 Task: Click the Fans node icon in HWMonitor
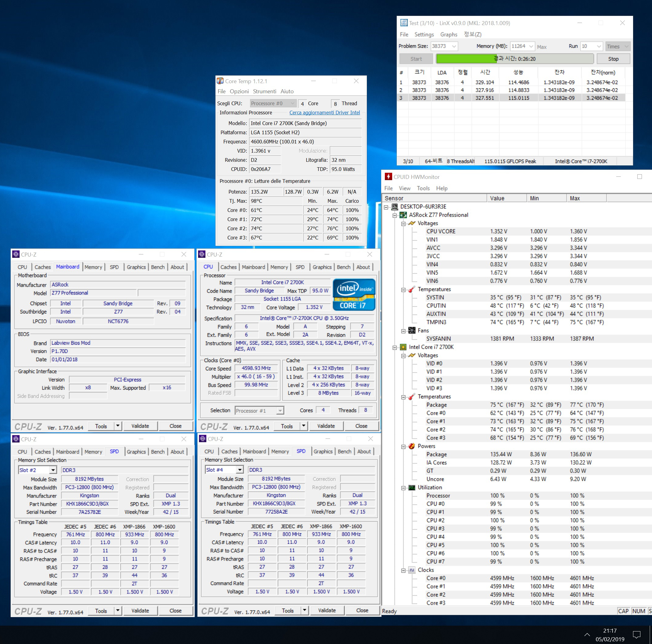(412, 331)
